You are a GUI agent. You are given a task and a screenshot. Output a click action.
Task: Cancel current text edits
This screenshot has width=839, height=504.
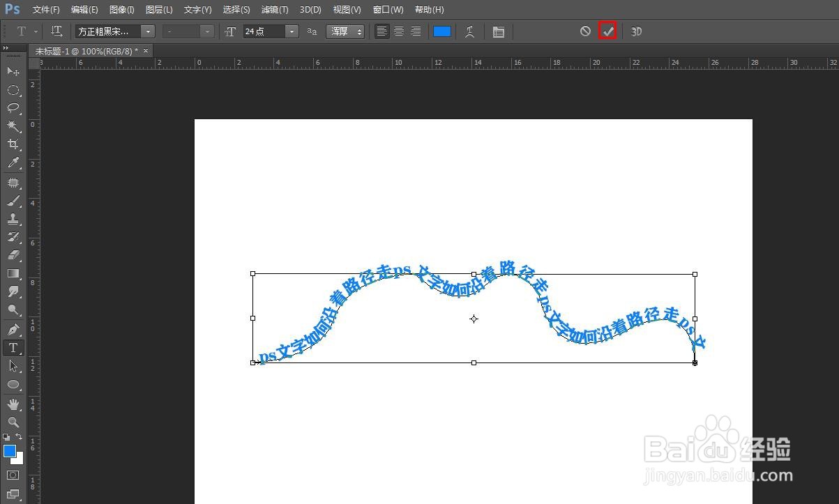click(585, 31)
